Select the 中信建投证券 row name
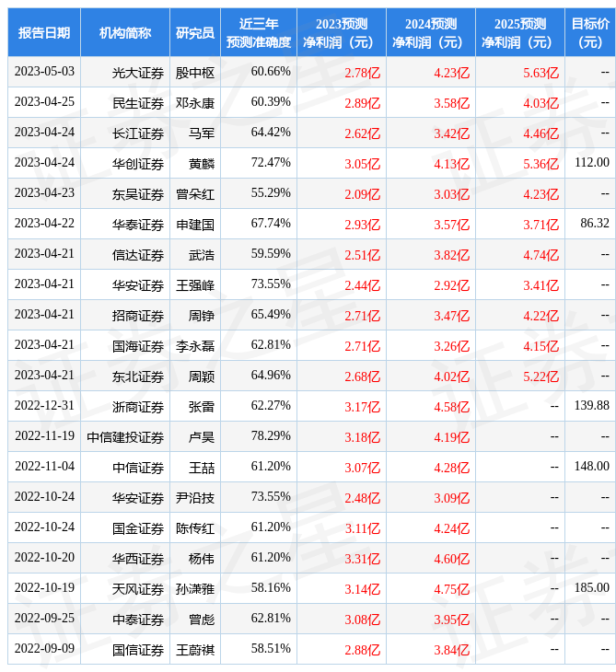 pyautogui.click(x=125, y=437)
